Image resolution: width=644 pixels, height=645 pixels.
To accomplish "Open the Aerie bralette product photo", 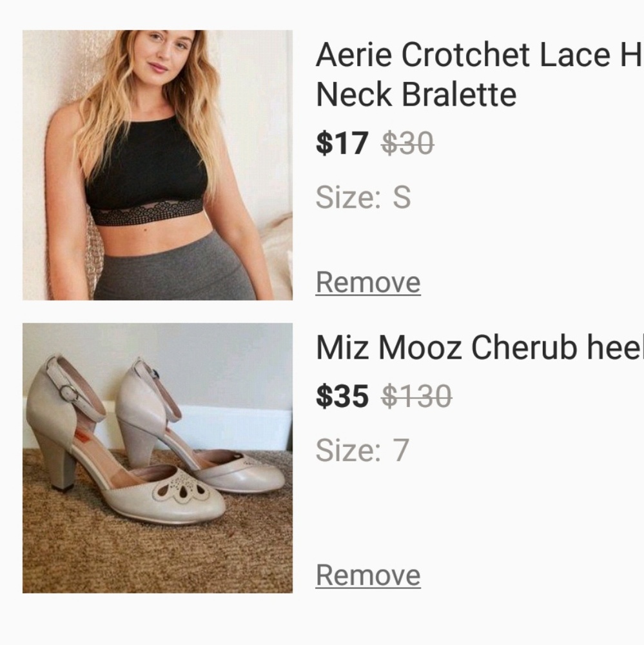I will pyautogui.click(x=157, y=165).
